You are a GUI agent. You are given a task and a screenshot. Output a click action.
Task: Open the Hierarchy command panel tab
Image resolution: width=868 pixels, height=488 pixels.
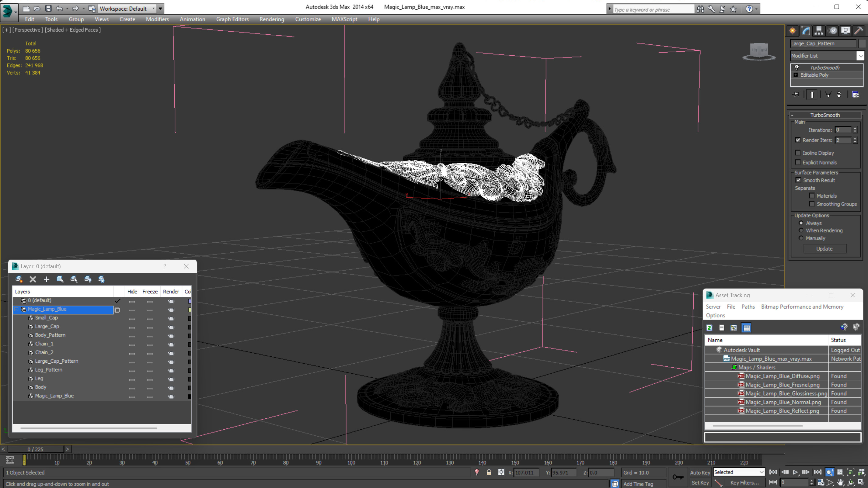pos(819,31)
